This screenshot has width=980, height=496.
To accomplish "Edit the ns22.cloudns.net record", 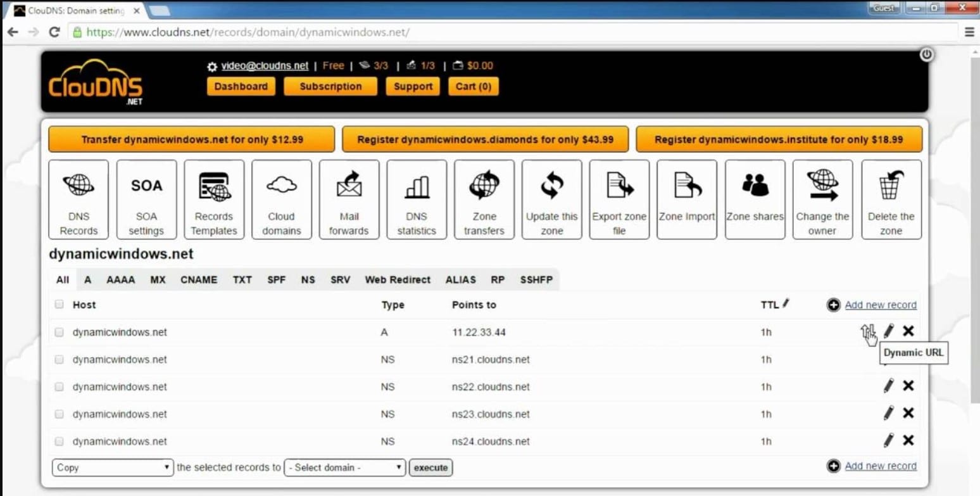I will point(889,386).
